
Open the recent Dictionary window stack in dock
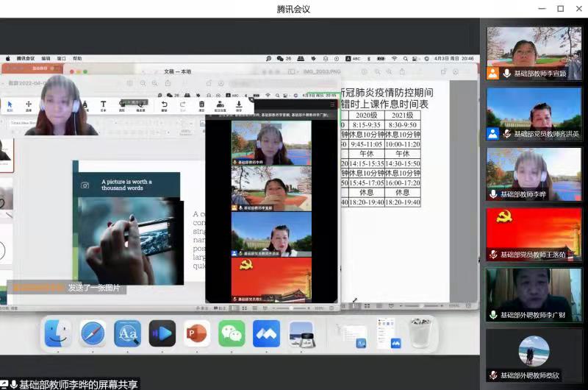point(351,334)
